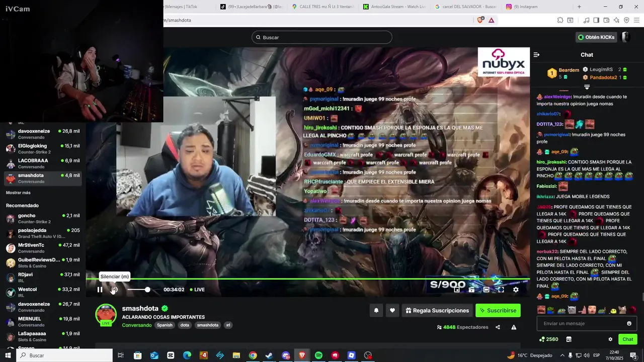The height and width of the screenshot is (362, 644).
Task: Open Brave Wallet icon
Action: pos(606,20)
